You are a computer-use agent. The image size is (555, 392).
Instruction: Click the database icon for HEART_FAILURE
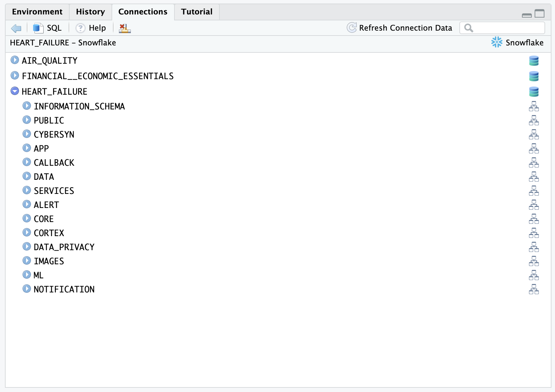coord(534,92)
